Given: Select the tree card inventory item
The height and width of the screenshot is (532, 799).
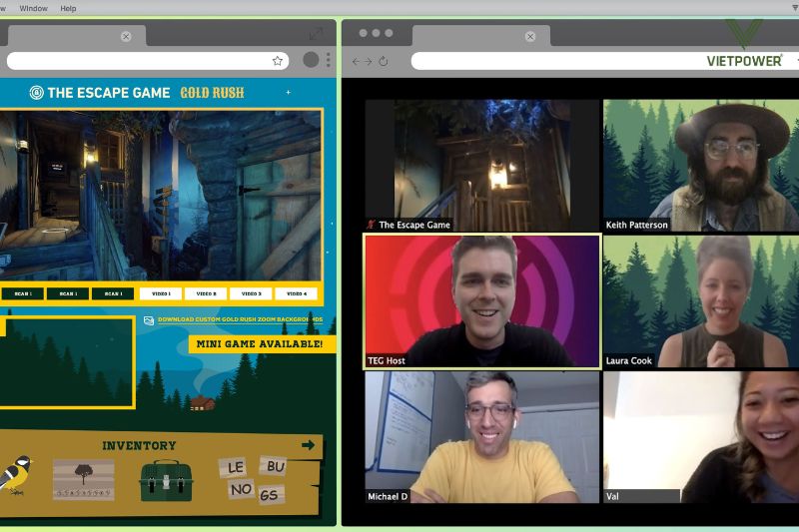Looking at the screenshot, I should pyautogui.click(x=84, y=479).
